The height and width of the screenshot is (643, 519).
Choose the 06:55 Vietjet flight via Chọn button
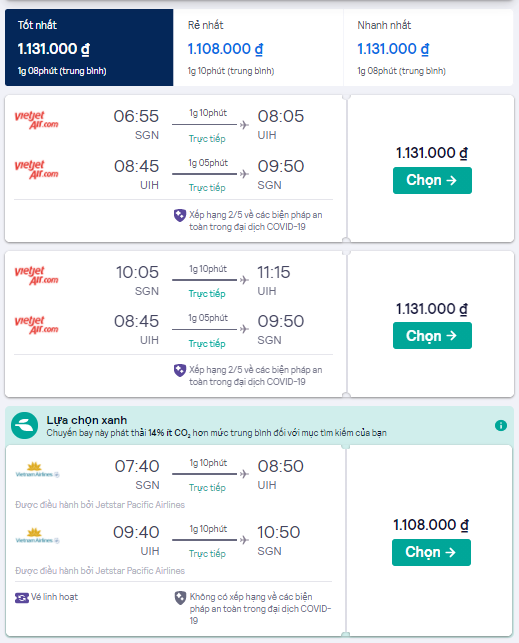click(x=432, y=180)
